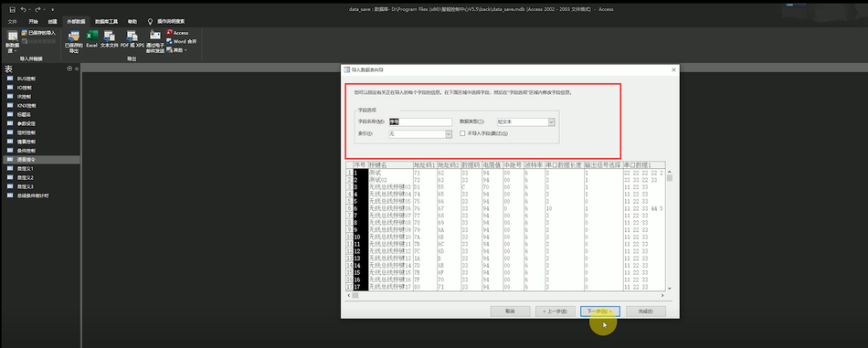
Task: Click the vertical scrollbar down arrow in preview
Action: (x=669, y=289)
